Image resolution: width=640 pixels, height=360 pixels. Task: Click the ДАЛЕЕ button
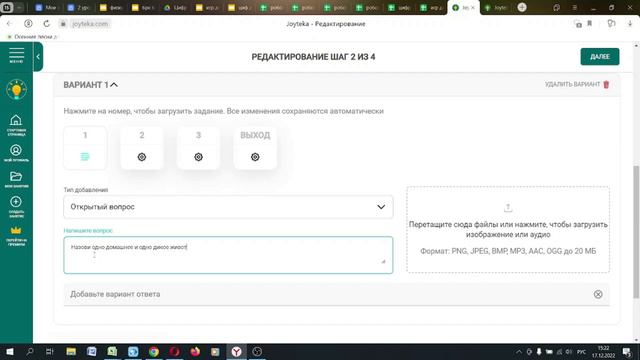(x=600, y=57)
